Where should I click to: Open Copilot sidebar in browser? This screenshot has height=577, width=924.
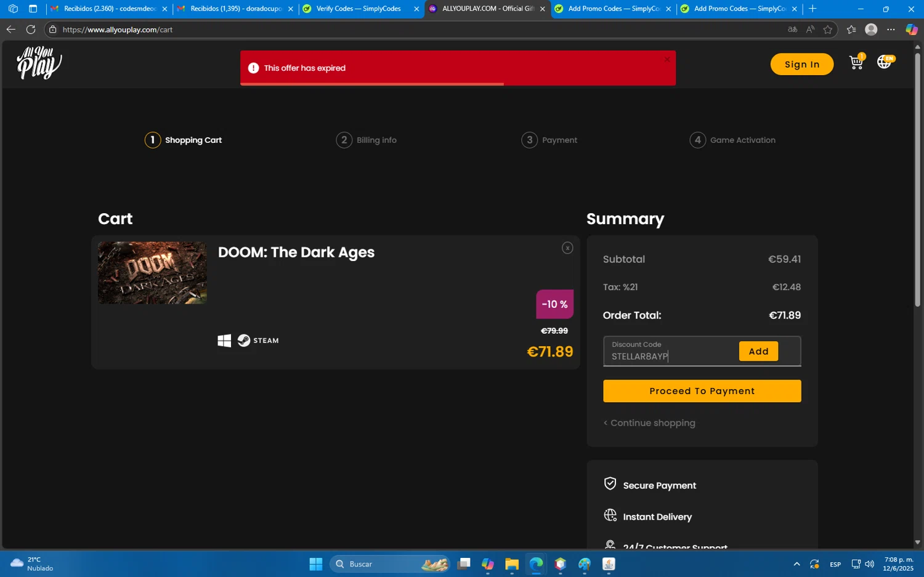tap(912, 30)
